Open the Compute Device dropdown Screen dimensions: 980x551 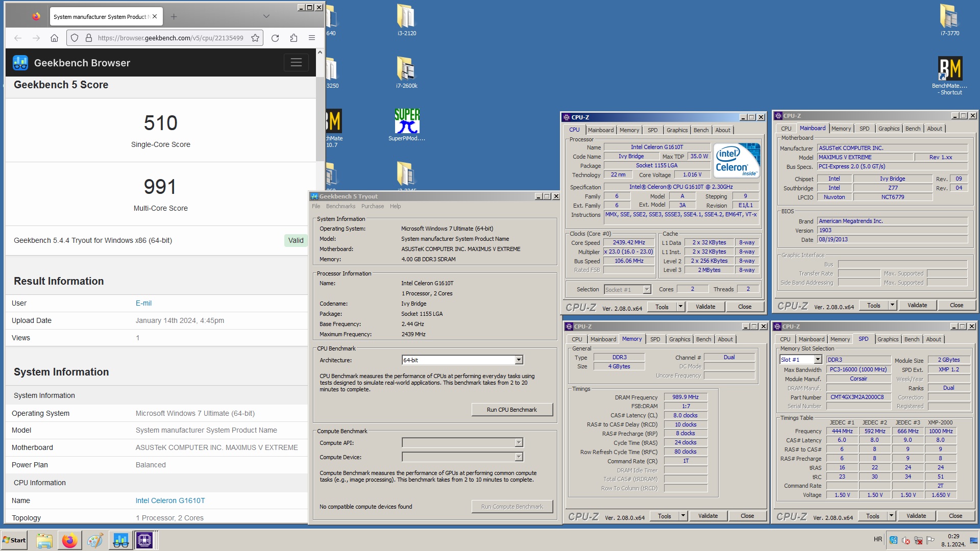coord(462,457)
